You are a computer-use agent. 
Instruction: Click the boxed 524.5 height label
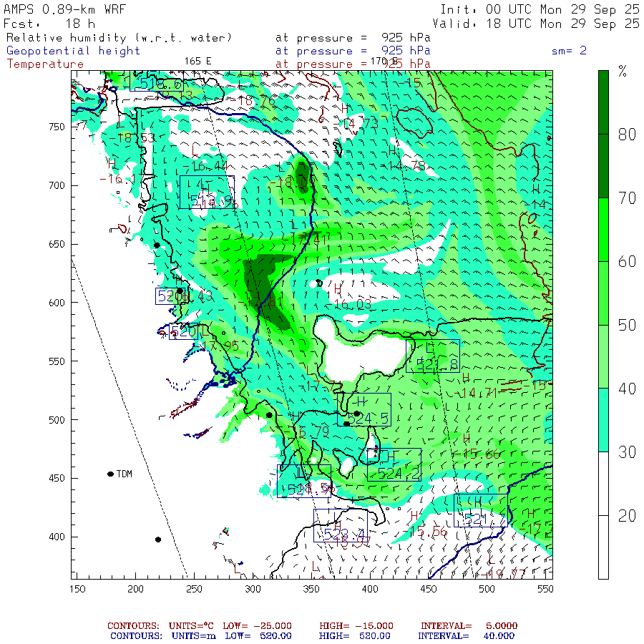364,410
